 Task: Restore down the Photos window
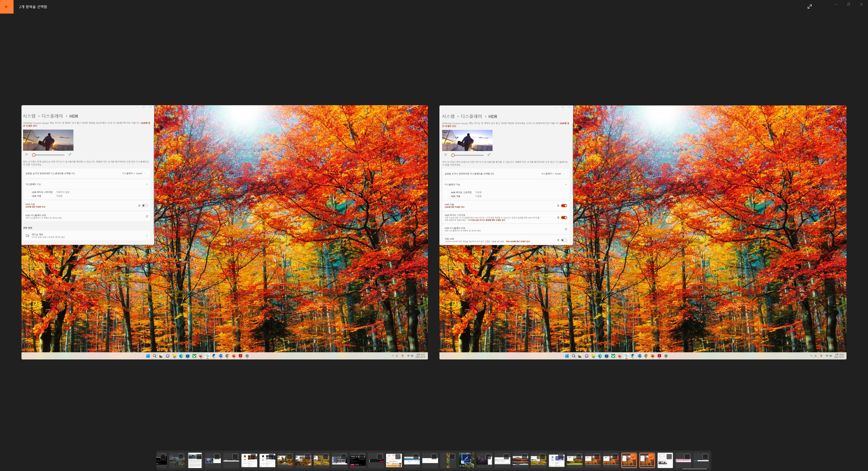[x=849, y=4]
